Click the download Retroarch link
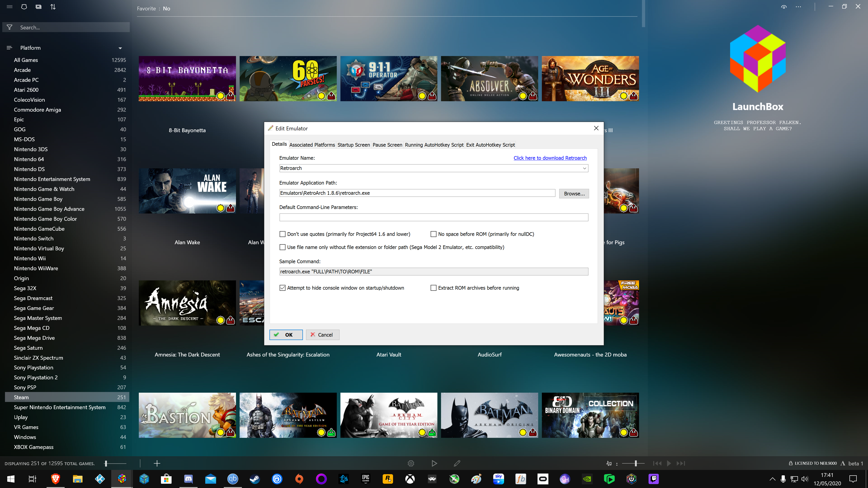 coord(550,158)
